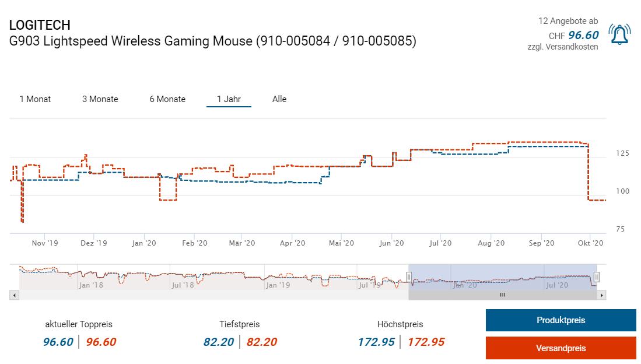The height and width of the screenshot is (364, 641).
Task: Toggle the Versandpreis series button
Action: pos(561,348)
